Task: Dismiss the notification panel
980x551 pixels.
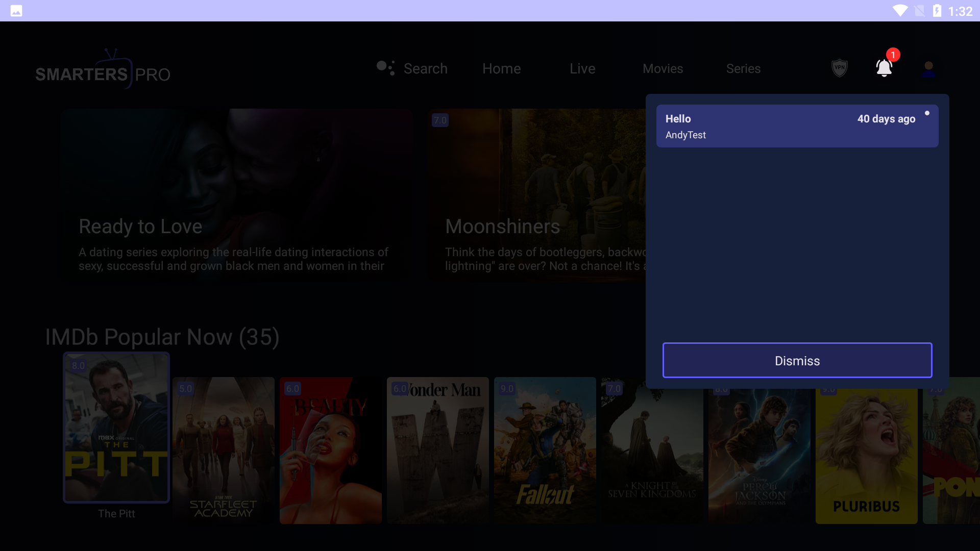Action: [x=797, y=360]
